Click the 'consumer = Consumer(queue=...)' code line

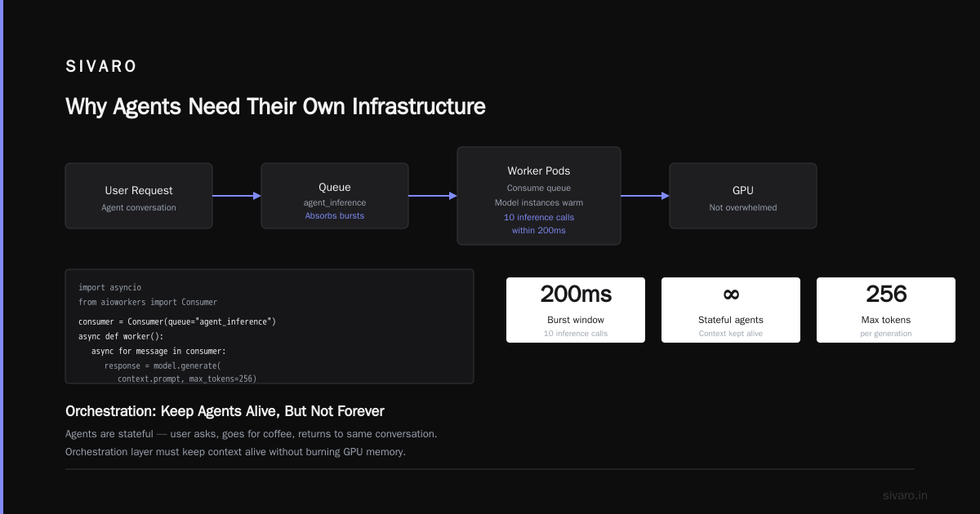click(177, 321)
